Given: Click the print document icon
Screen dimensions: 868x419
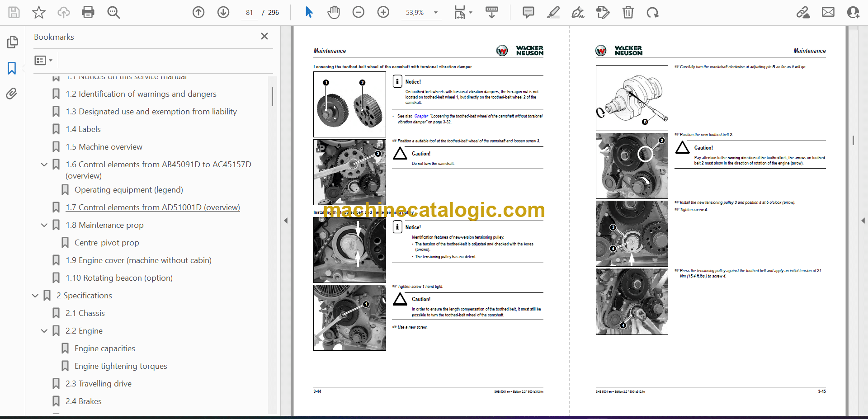Looking at the screenshot, I should coord(88,12).
